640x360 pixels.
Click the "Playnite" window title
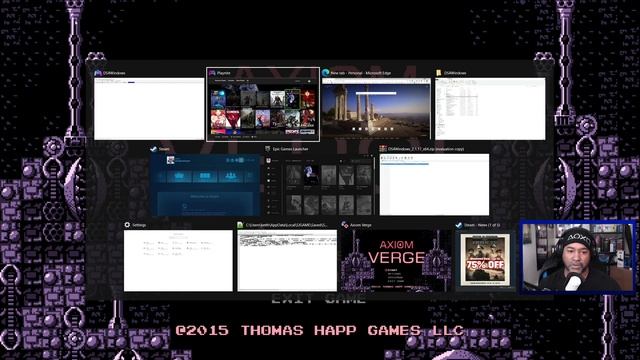click(224, 73)
